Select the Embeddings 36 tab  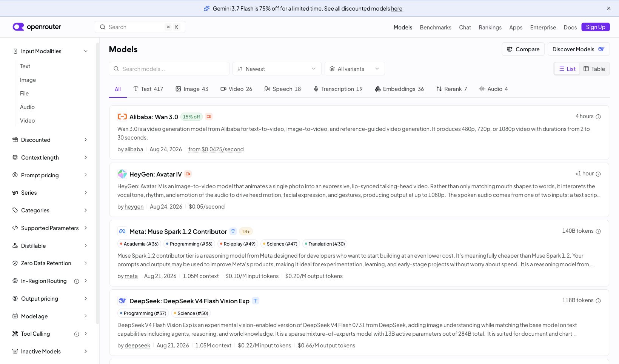399,89
